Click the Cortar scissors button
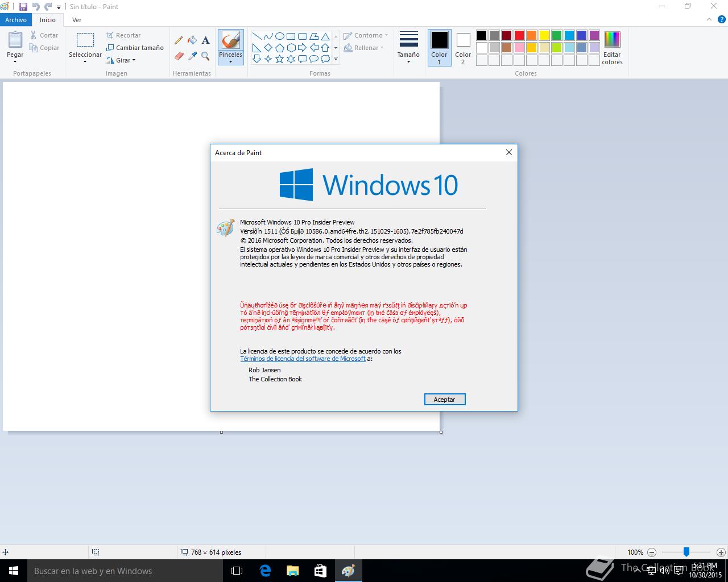This screenshot has width=728, height=582. 44,35
